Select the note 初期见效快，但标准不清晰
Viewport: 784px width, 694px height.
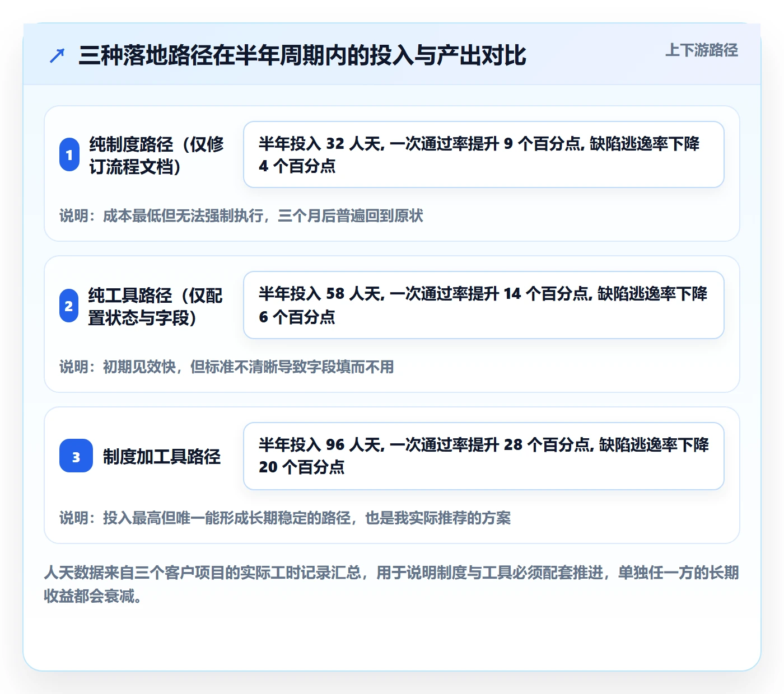coord(227,367)
